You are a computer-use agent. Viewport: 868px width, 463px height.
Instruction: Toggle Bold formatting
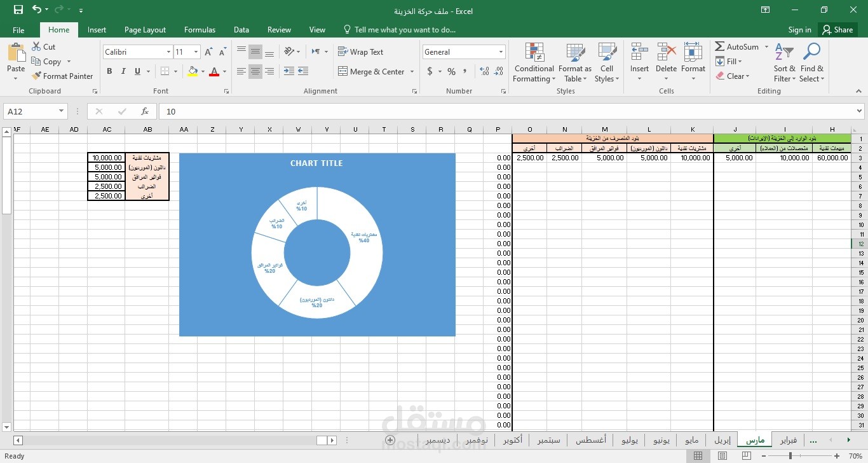[x=109, y=71]
